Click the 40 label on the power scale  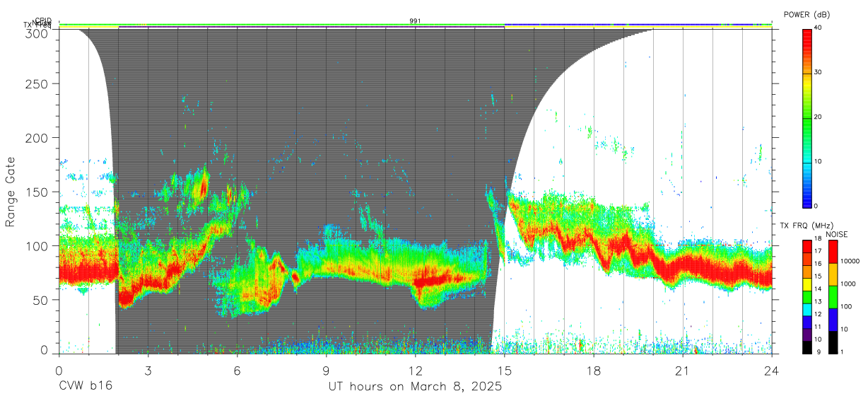click(x=819, y=28)
